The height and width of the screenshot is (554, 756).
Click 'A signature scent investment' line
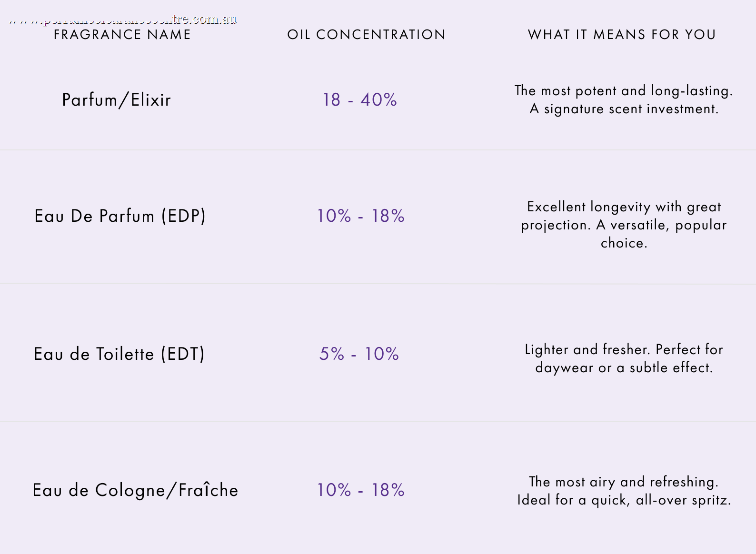click(x=624, y=109)
